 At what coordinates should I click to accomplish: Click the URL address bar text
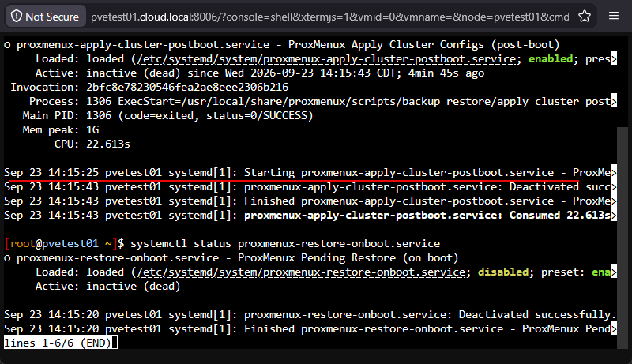pyautogui.click(x=329, y=17)
